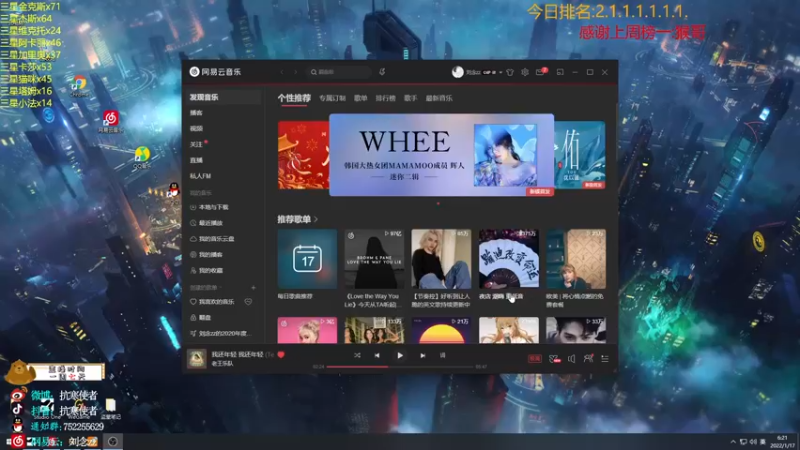Viewport: 800px width, 450px height.
Task: Open the skin (T-shirt) theme icon
Action: [x=510, y=72]
